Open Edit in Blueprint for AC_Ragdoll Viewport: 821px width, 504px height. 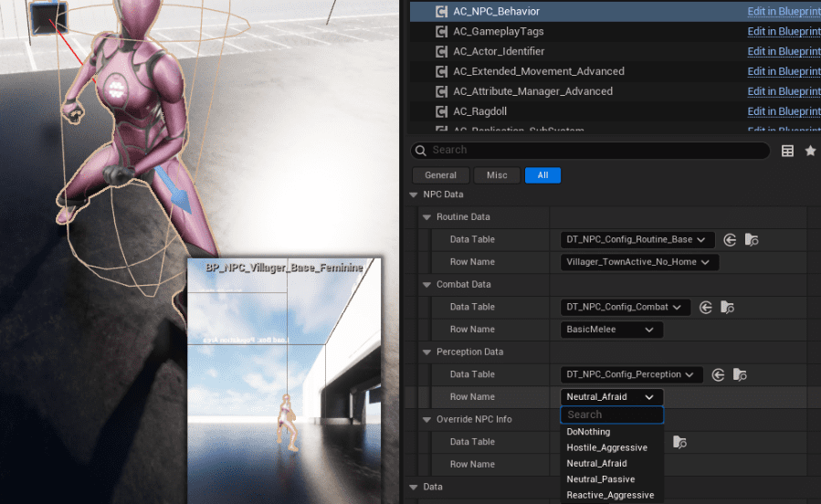coord(784,111)
